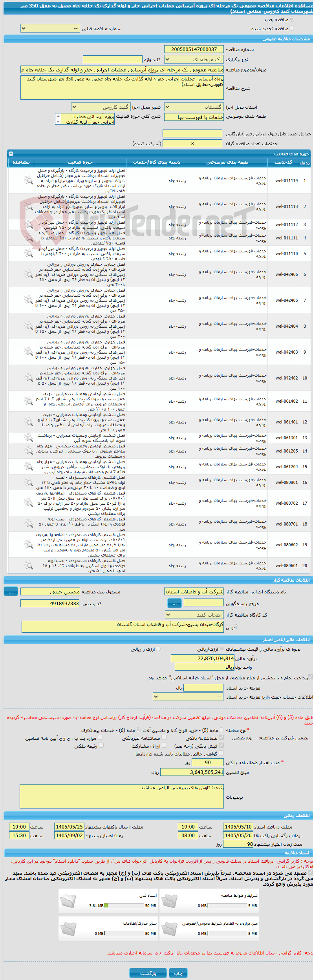This screenshot has height=980, width=313.
Task: Open view icon for row wel-080601
Action: coord(28,566)
